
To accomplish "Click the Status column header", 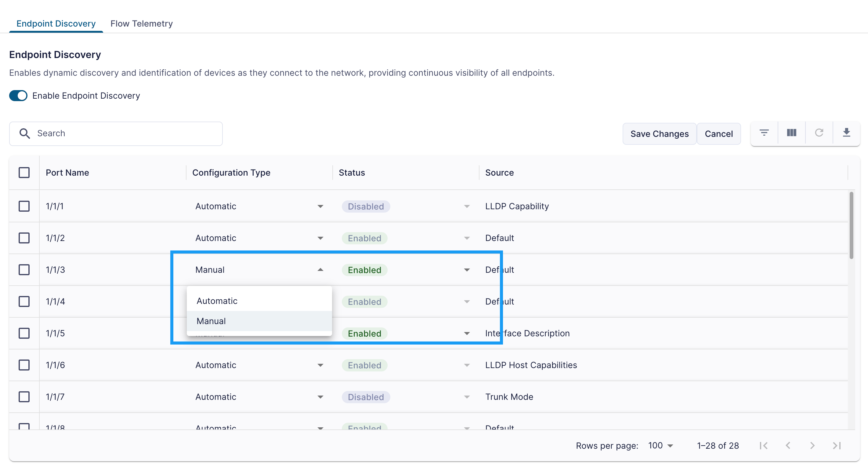I will coord(352,173).
